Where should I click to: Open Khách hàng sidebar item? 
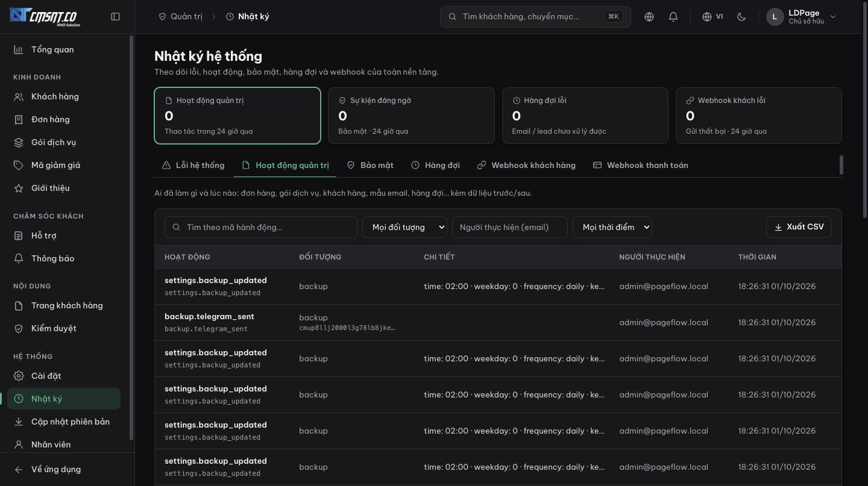(64, 96)
